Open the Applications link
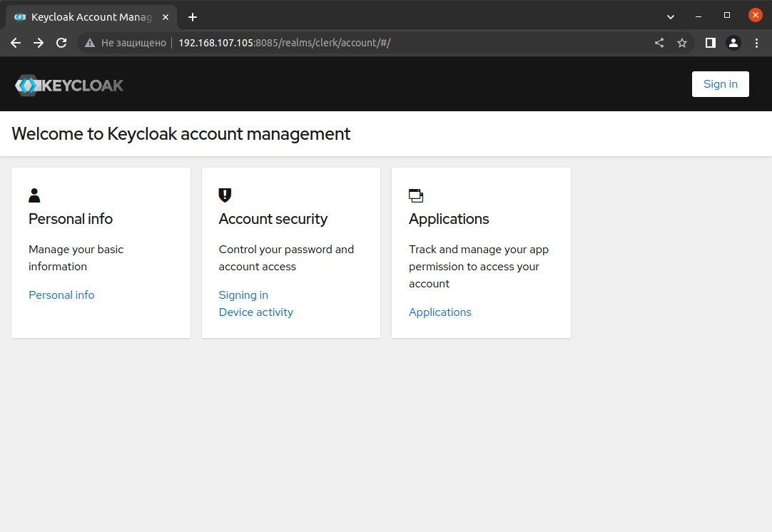The image size is (772, 532). coord(440,312)
